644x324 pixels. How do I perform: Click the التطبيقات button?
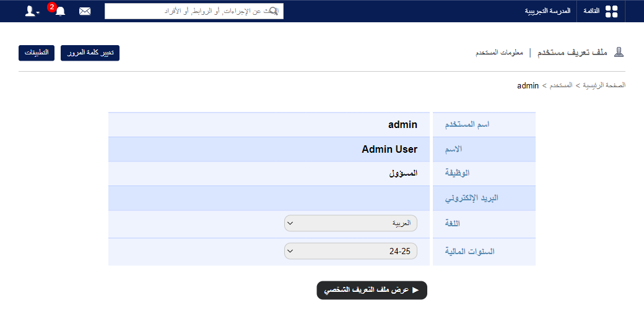pos(37,53)
